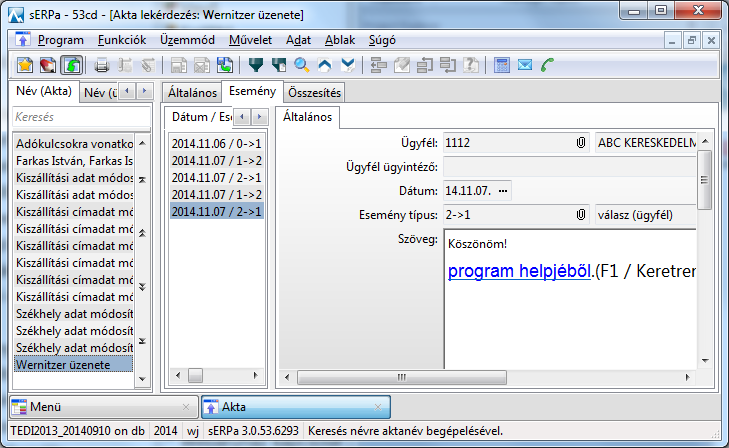
Task: Click the paperclip icon in Esemény típus field
Action: point(581,215)
